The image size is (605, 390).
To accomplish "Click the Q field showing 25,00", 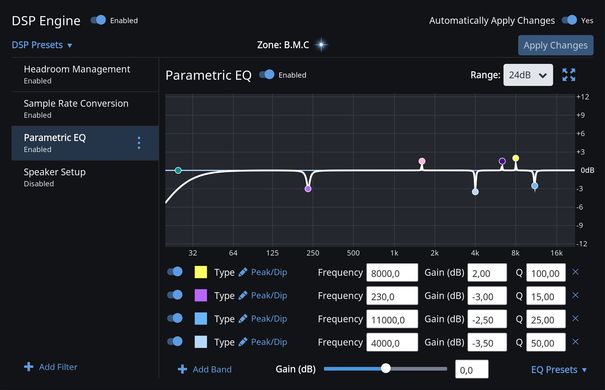I will pyautogui.click(x=546, y=319).
